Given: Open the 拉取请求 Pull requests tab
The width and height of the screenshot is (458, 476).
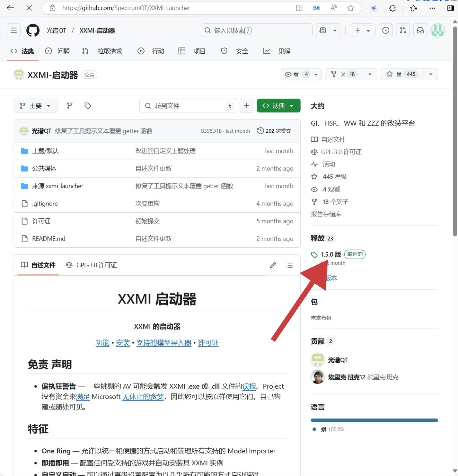Looking at the screenshot, I should coord(102,51).
